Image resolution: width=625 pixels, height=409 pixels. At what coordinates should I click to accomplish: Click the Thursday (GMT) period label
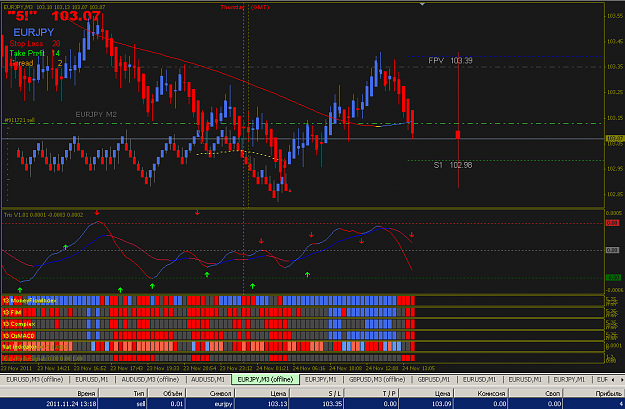click(x=245, y=7)
